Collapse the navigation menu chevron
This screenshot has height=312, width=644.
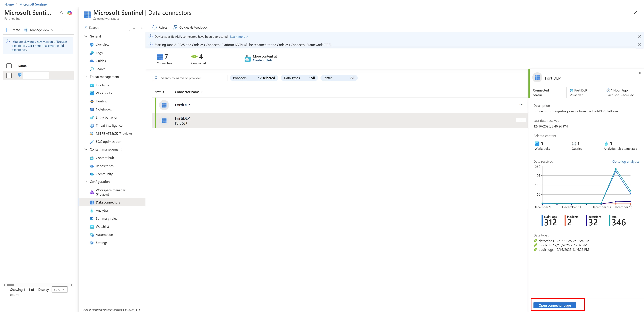pos(141,28)
